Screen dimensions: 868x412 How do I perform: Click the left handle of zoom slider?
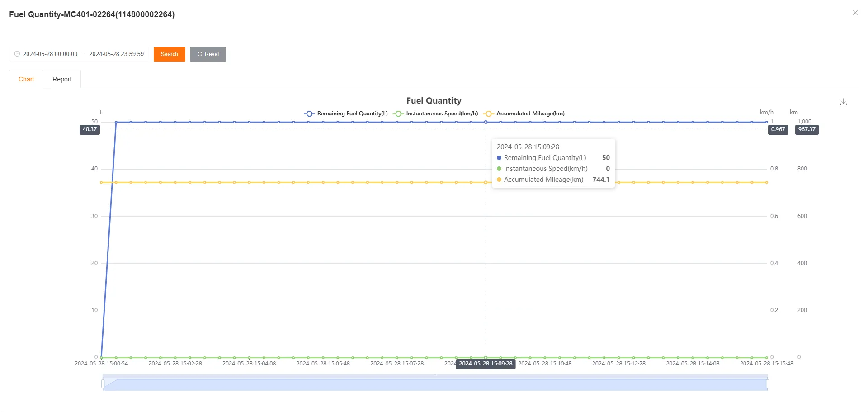point(103,384)
